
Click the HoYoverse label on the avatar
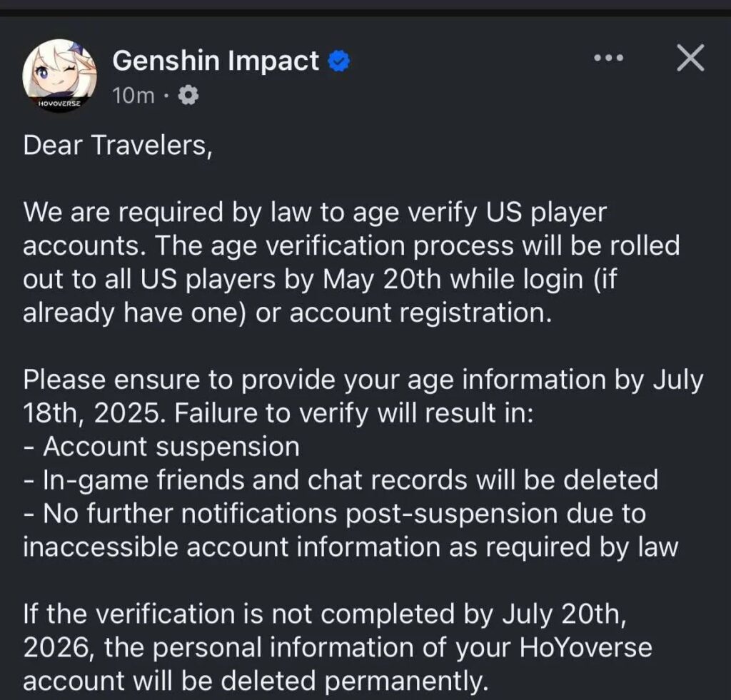(x=60, y=104)
